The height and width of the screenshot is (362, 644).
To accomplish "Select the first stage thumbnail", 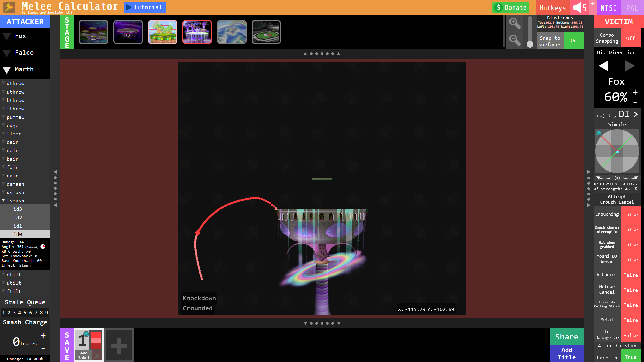I will (x=94, y=32).
